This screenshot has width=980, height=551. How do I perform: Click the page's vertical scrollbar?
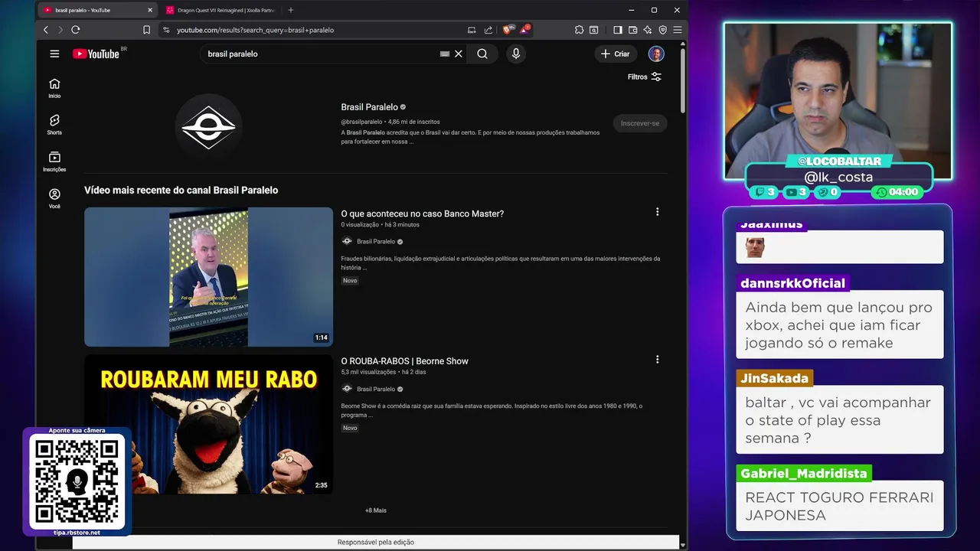(682, 80)
